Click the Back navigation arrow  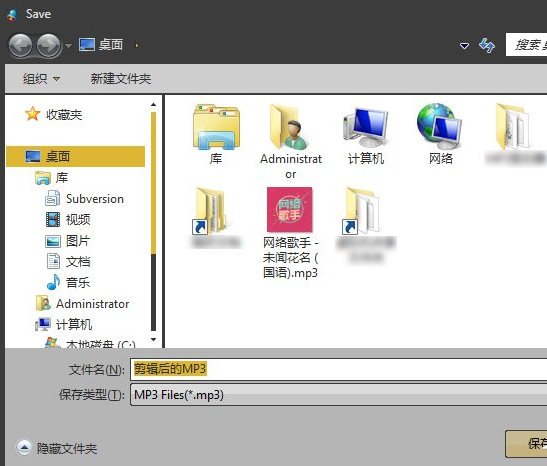20,45
